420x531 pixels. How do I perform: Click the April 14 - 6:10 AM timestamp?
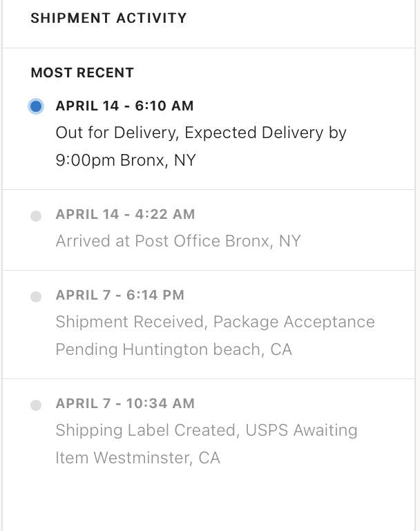tap(124, 106)
